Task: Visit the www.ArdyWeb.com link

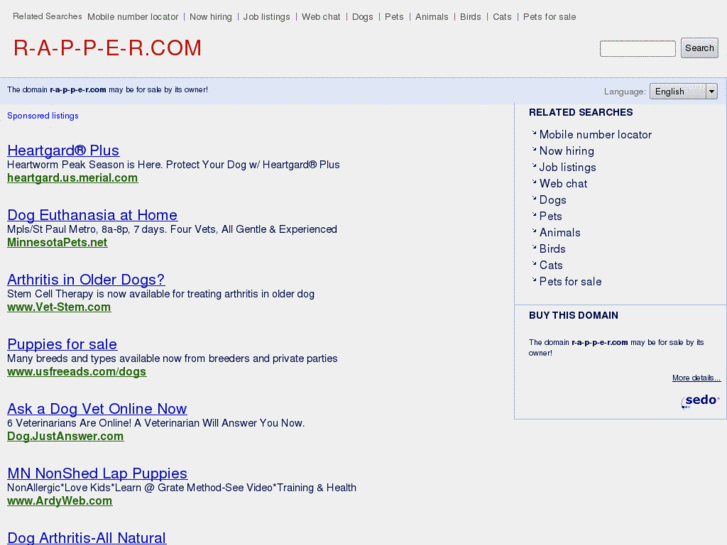Action: (60, 501)
